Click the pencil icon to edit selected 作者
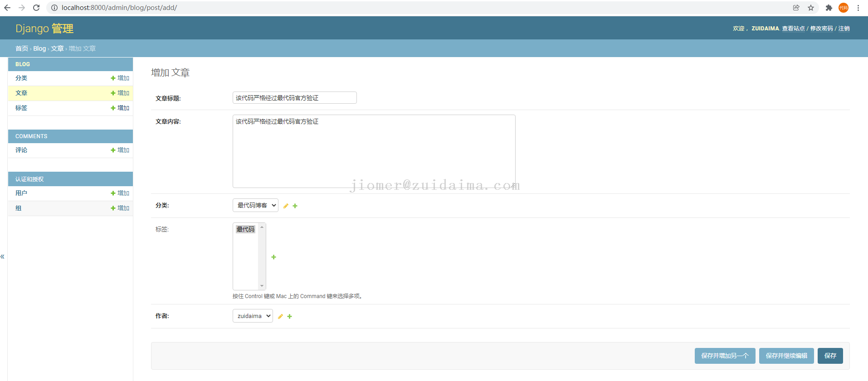 pyautogui.click(x=280, y=316)
